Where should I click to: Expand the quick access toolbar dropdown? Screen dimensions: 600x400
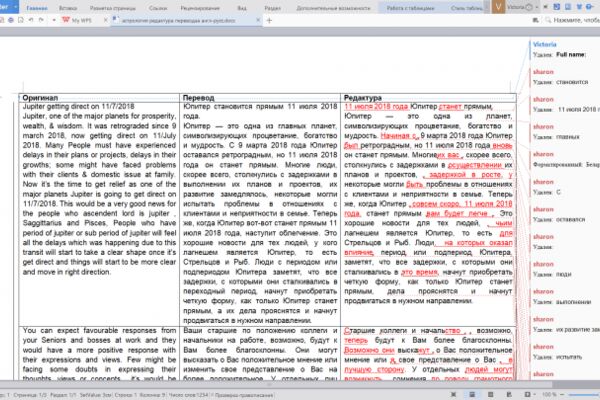pyautogui.click(x=54, y=20)
